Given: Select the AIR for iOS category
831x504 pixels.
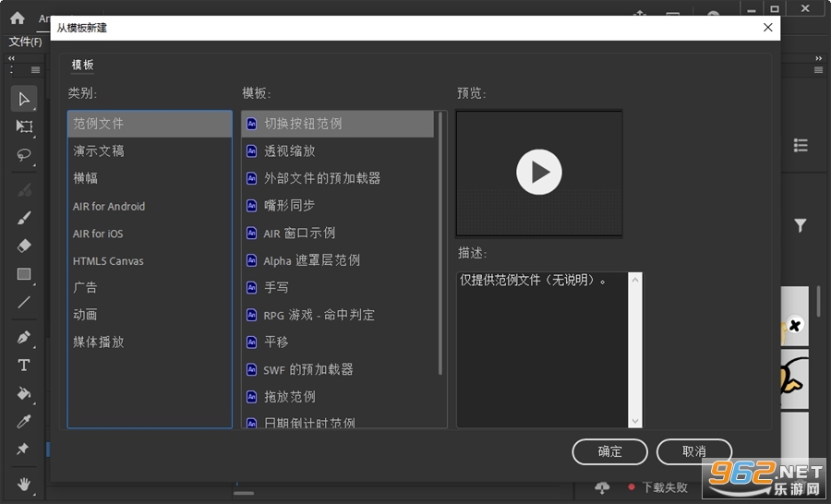Looking at the screenshot, I should 150,234.
